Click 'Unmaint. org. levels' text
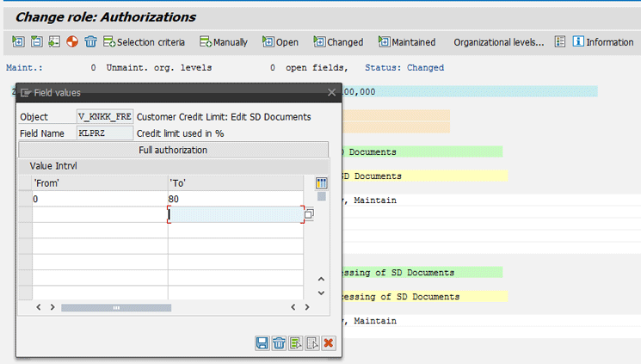641x364 pixels. pos(159,67)
